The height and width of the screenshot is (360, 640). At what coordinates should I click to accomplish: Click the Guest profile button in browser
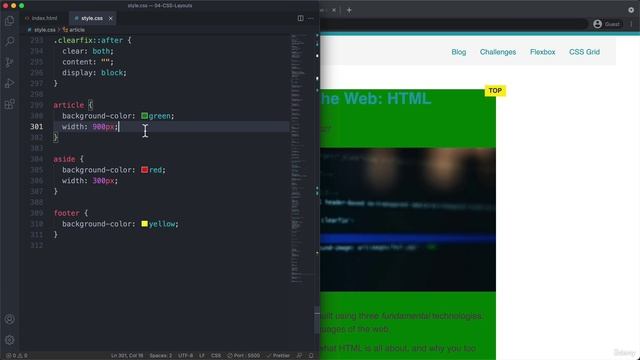coord(607,24)
